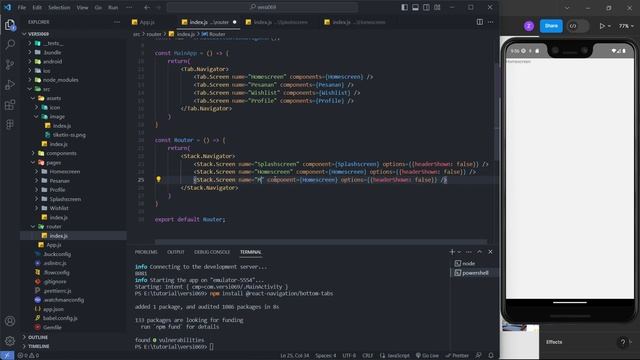The image size is (640, 360).
Task: Open the Accounts icon in activity bar
Action: tap(10, 321)
